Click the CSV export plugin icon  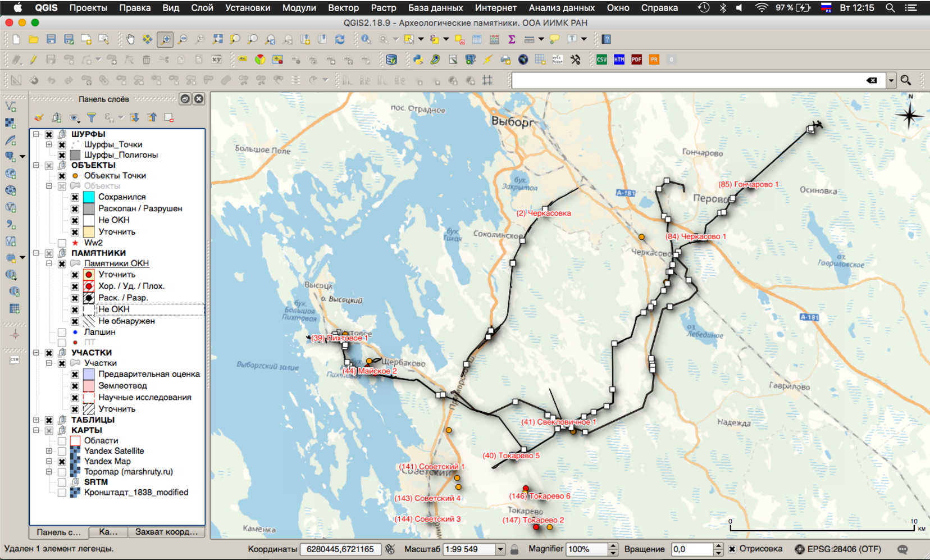click(x=601, y=60)
